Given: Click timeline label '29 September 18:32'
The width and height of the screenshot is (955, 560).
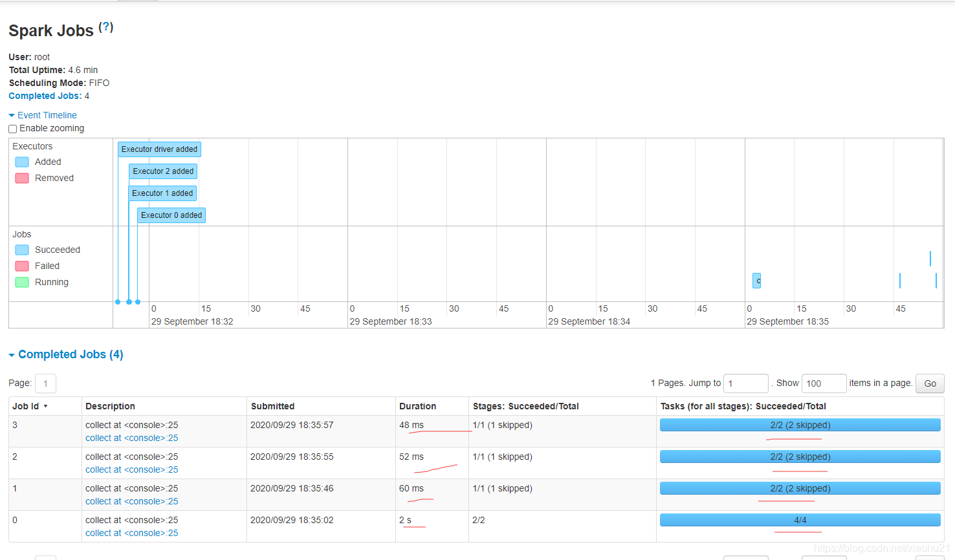Looking at the screenshot, I should point(192,321).
